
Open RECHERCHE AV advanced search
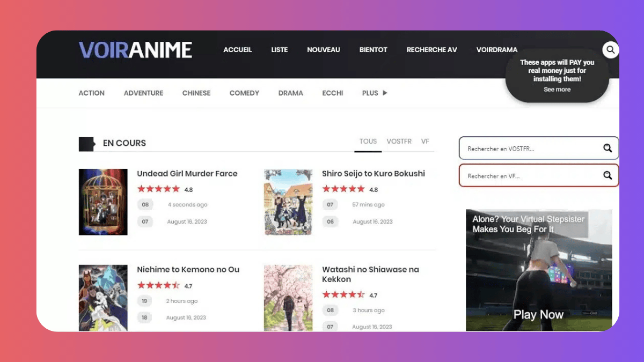pyautogui.click(x=432, y=50)
